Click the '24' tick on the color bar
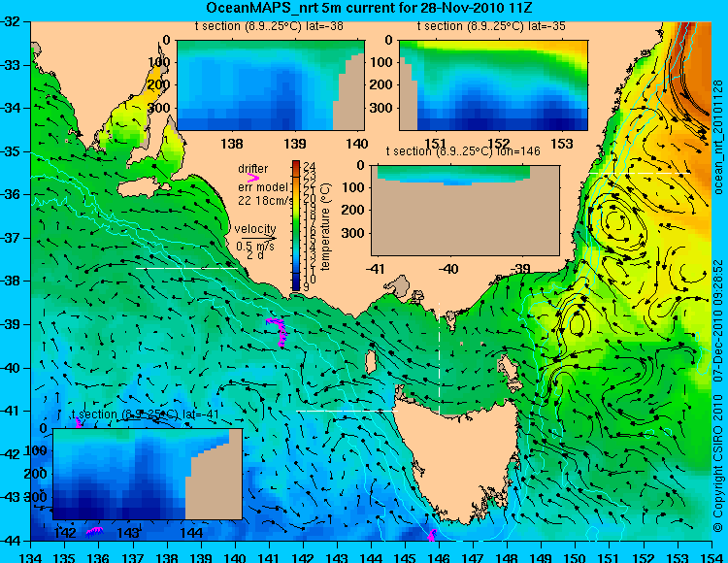728x563 pixels. click(x=310, y=167)
